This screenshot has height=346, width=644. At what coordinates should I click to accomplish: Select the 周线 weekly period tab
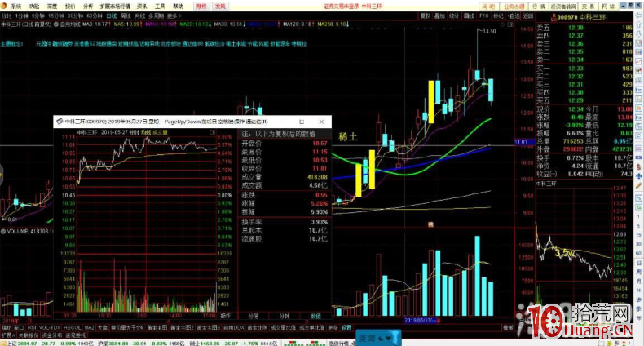pyautogui.click(x=126, y=16)
